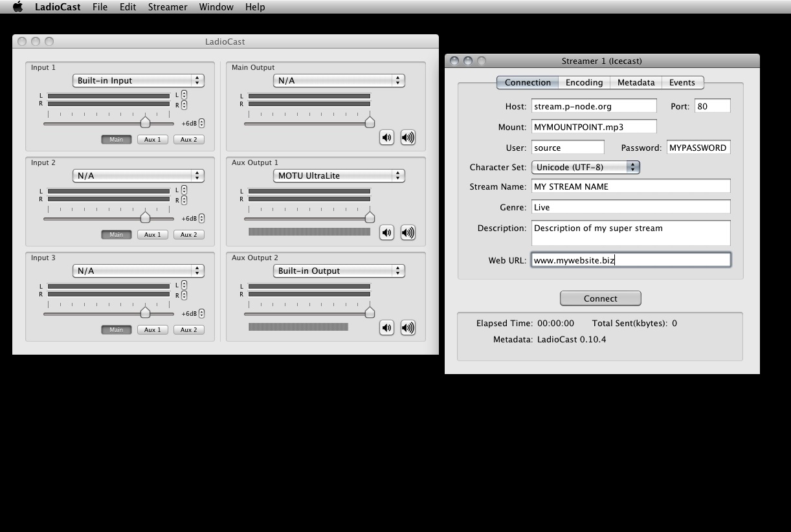Image resolution: width=791 pixels, height=532 pixels.
Task: Open the Character Set dropdown
Action: [585, 167]
